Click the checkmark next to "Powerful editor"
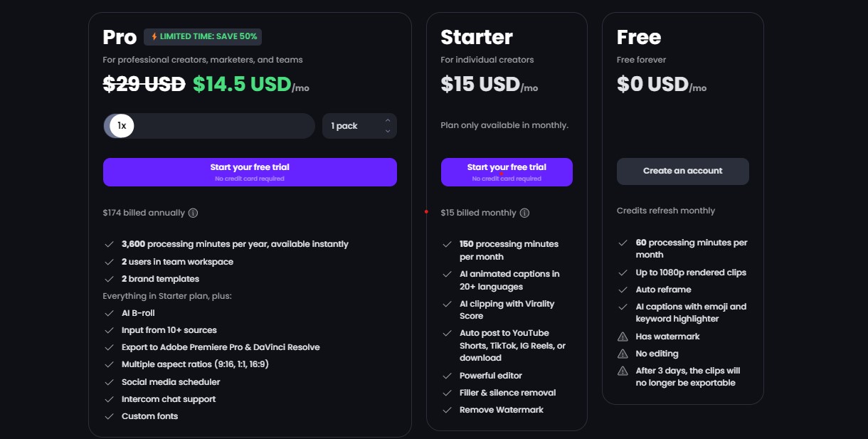This screenshot has width=868, height=439. [448, 375]
